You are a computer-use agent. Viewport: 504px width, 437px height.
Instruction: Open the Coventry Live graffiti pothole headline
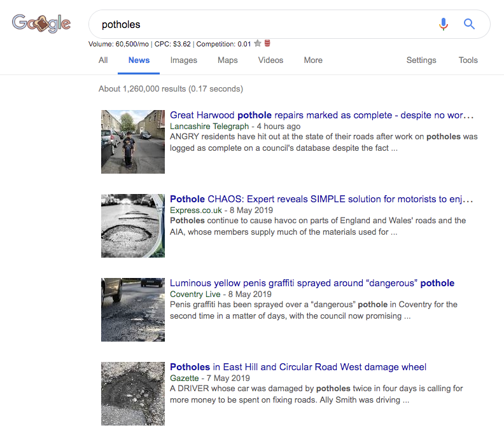point(312,283)
